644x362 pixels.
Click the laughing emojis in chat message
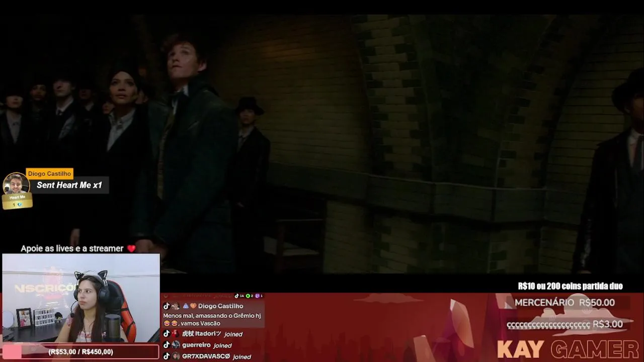click(x=172, y=323)
